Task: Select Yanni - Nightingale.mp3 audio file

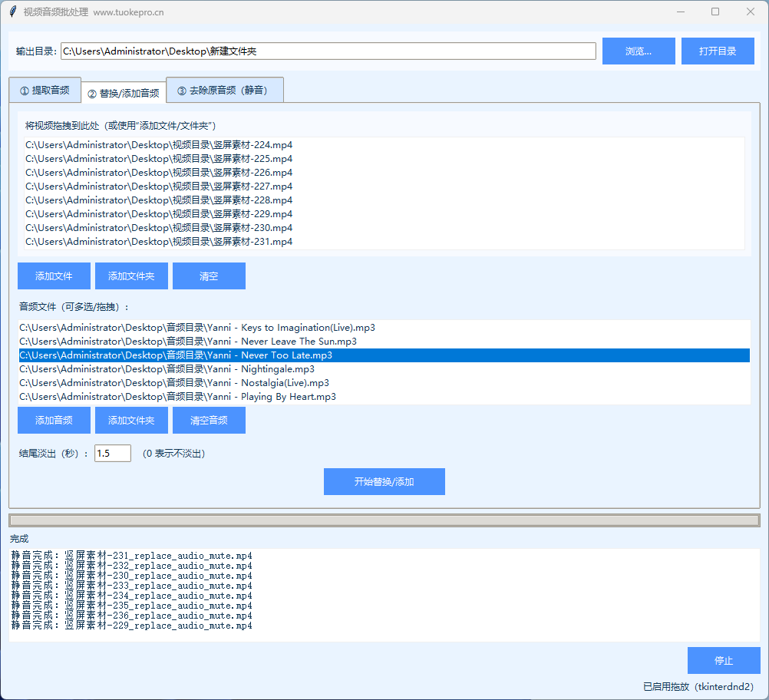Action: [x=167, y=369]
